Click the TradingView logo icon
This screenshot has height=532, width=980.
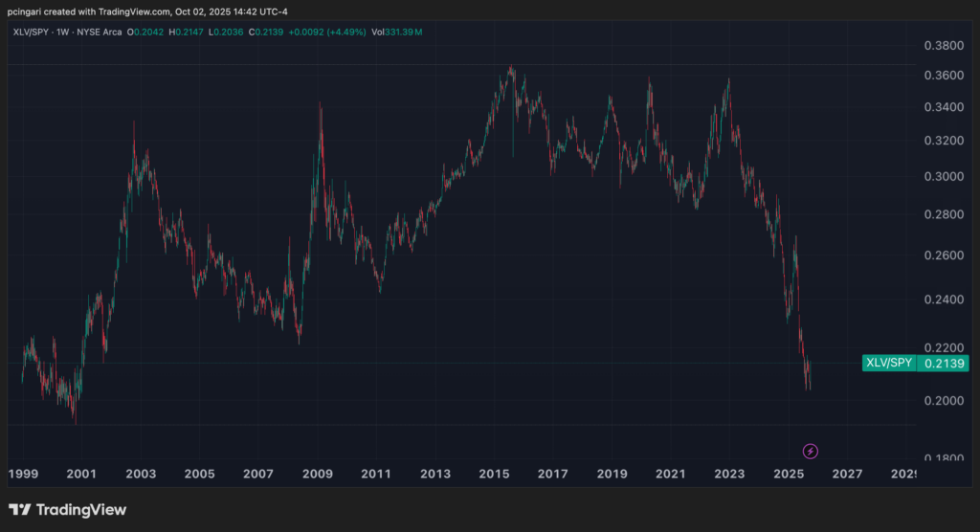coord(18,510)
